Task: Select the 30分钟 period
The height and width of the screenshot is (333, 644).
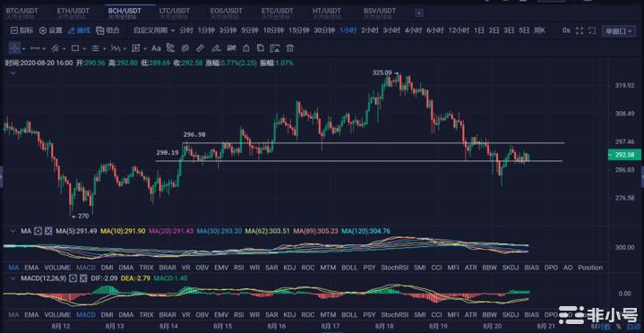Action: tap(324, 30)
